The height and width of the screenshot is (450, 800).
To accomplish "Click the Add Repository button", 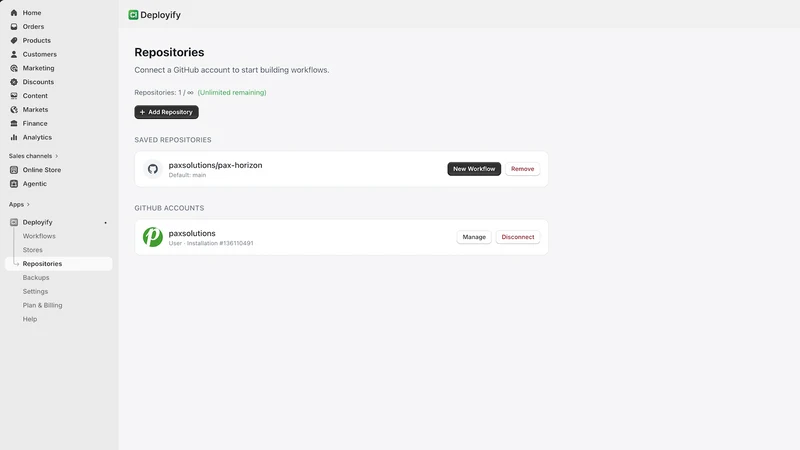I will pos(166,112).
